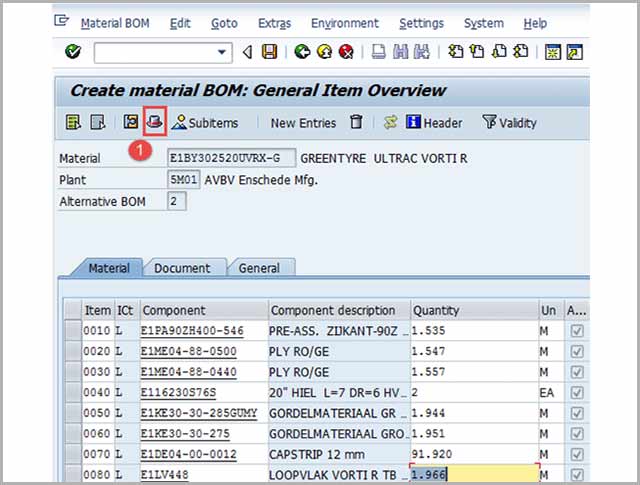This screenshot has width=640, height=485.
Task: Open the Settings menu
Action: click(x=421, y=23)
